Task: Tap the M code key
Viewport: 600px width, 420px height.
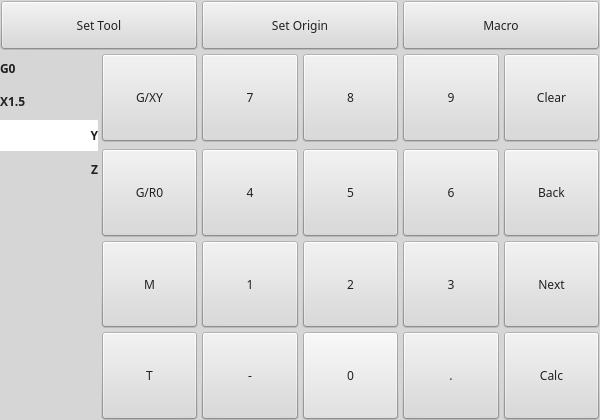Action: click(x=149, y=284)
